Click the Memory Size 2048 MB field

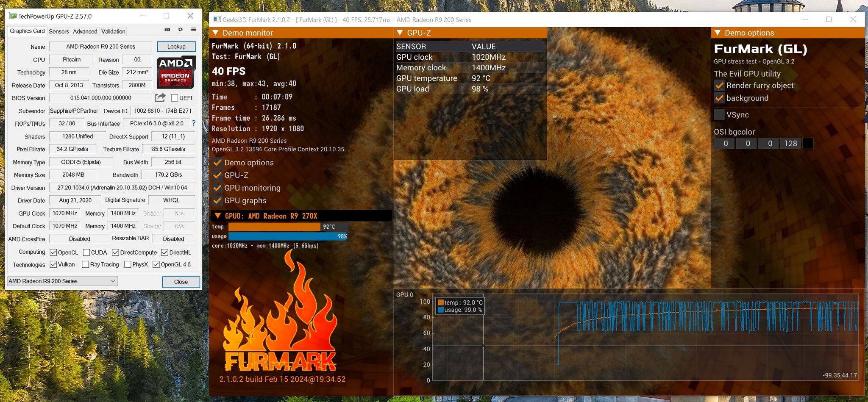click(x=73, y=175)
